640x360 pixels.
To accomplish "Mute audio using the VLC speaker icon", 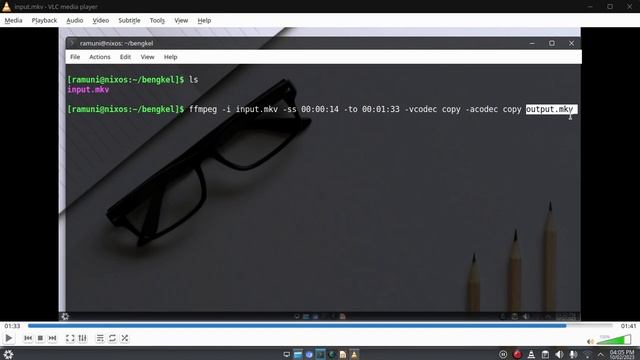I will [590, 341].
